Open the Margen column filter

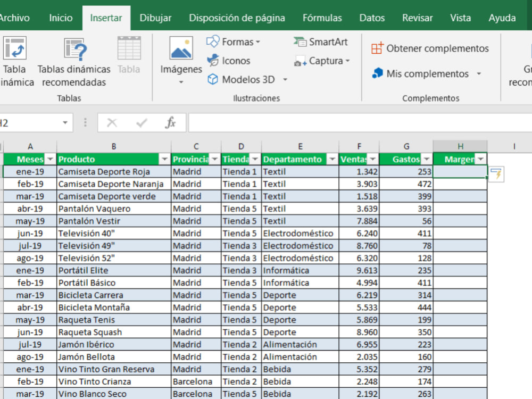pyautogui.click(x=481, y=159)
